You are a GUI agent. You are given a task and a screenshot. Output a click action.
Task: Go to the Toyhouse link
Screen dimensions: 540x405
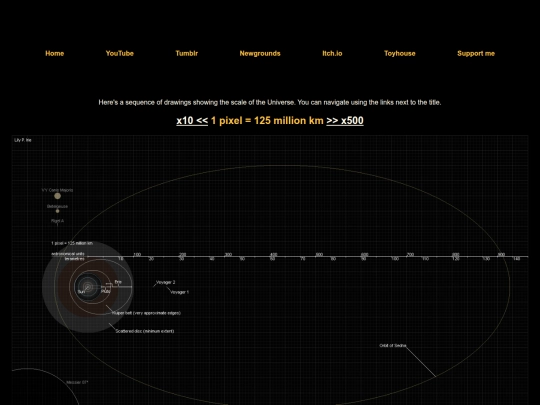(x=400, y=53)
